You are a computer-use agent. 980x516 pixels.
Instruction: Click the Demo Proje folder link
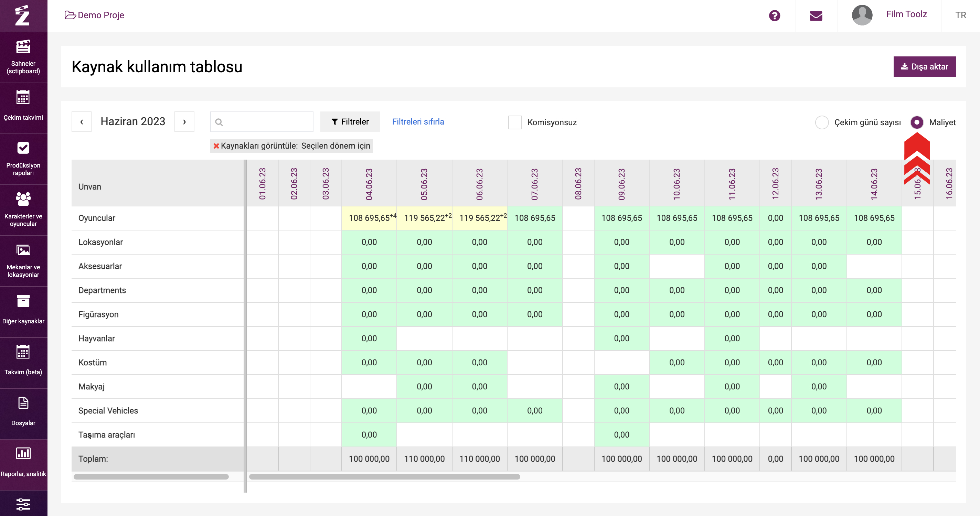pos(94,15)
